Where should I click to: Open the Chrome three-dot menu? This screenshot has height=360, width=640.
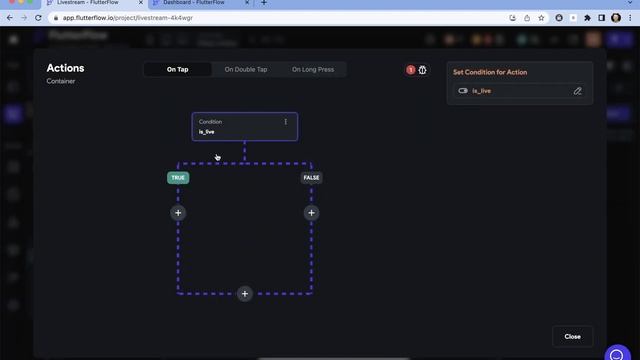631,18
